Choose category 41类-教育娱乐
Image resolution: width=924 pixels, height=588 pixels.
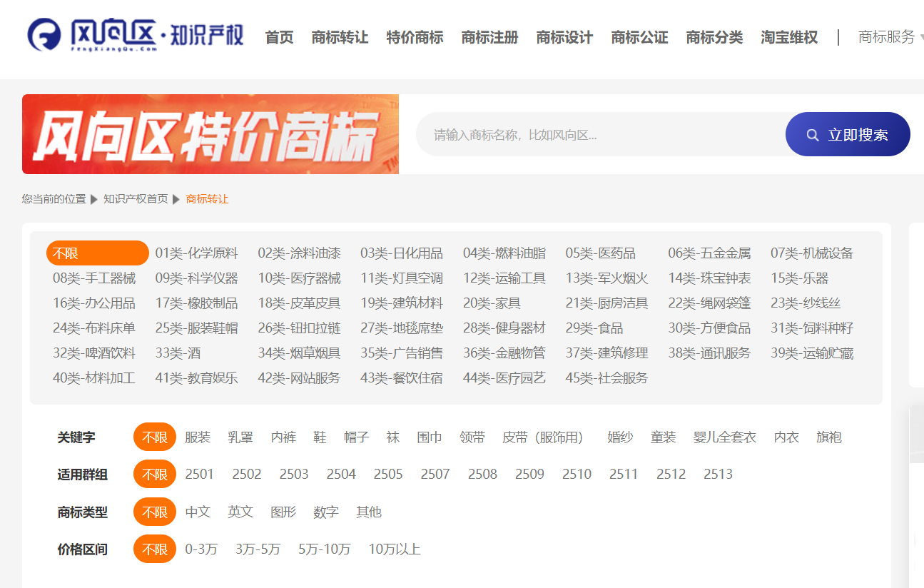[196, 378]
